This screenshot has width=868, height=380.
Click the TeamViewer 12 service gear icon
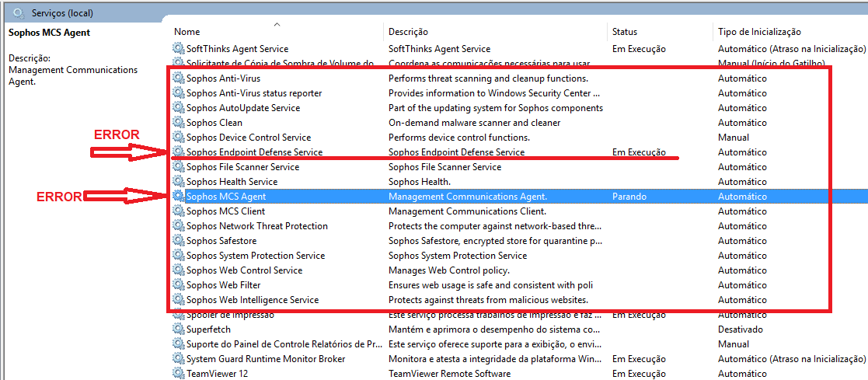[x=178, y=373]
